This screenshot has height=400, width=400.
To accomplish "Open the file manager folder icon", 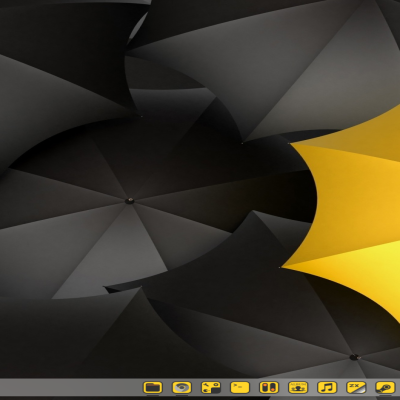I will point(153,387).
